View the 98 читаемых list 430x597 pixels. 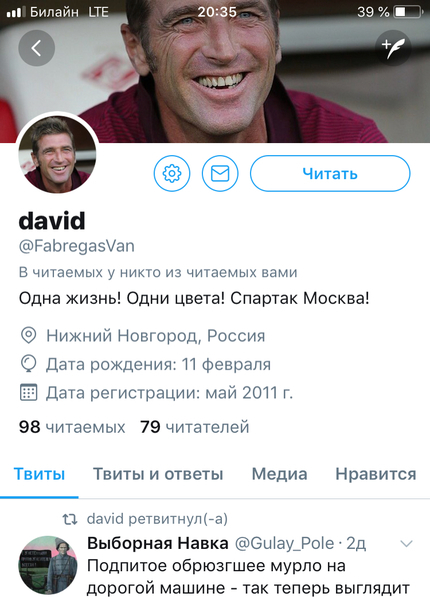coord(72,427)
